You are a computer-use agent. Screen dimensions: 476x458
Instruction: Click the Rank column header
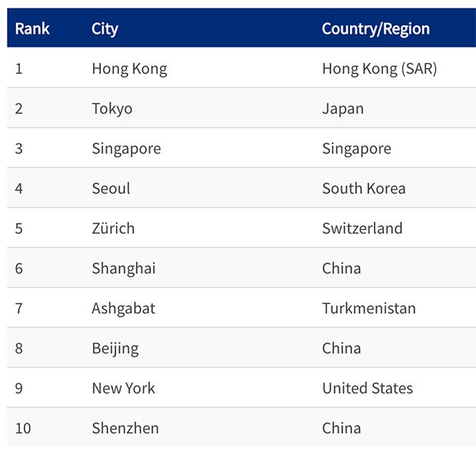[32, 29]
